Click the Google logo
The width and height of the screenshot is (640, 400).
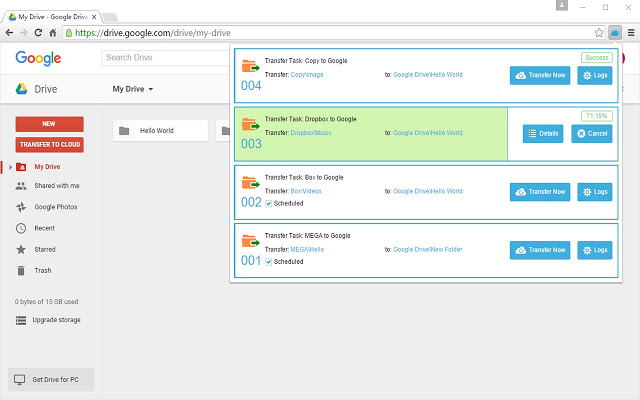point(38,58)
